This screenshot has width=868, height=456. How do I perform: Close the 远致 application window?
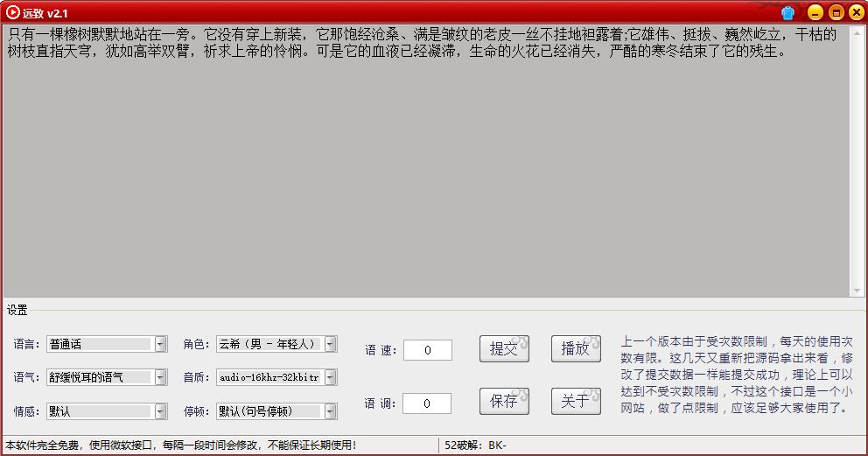[x=854, y=12]
